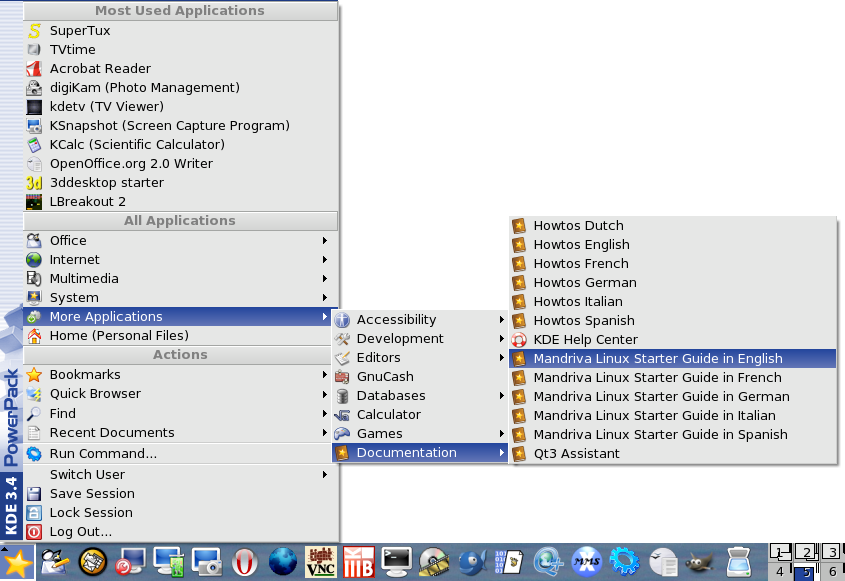The width and height of the screenshot is (845, 581).
Task: Expand the Multimedia submenu
Action: (x=181, y=279)
